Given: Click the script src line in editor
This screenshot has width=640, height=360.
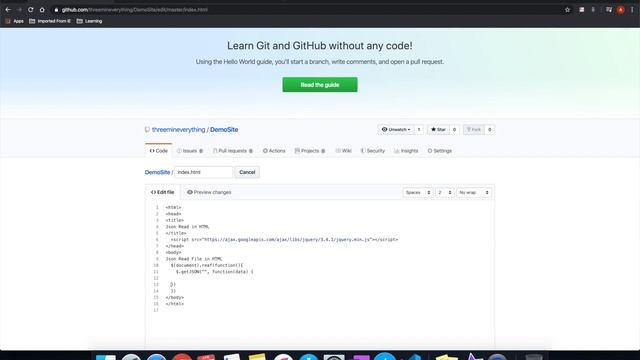Looking at the screenshot, I should pos(284,240).
